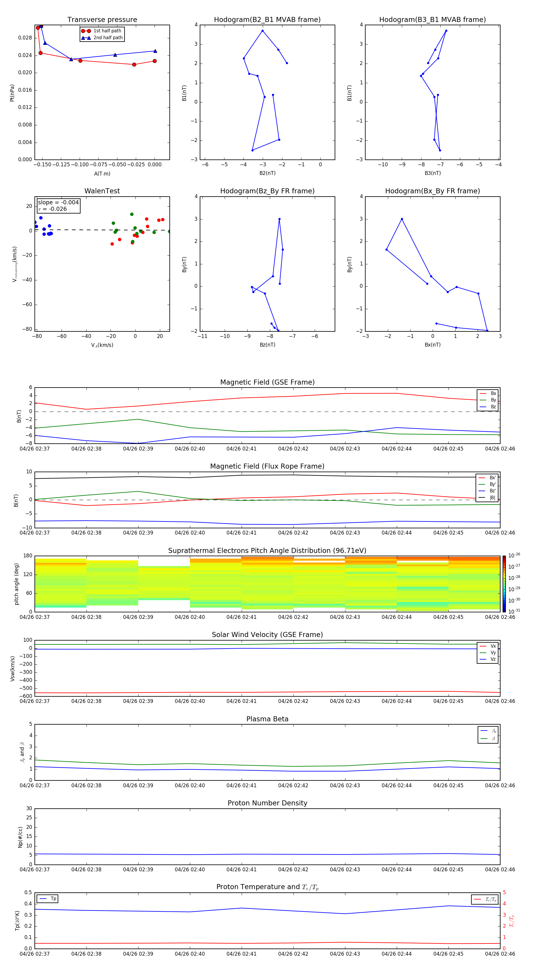Click the 'Hodogram(B3_B1 MVAB frame)' title

pyautogui.click(x=432, y=20)
